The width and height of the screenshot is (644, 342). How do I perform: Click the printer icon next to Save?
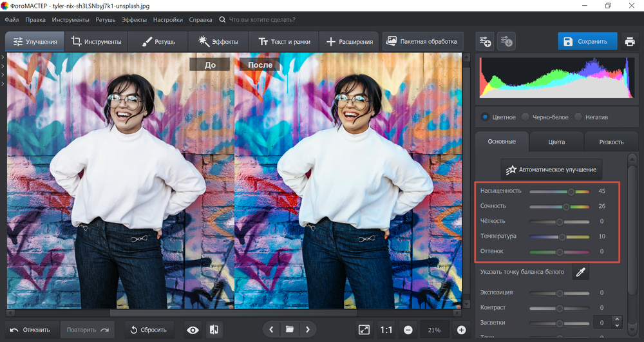629,42
